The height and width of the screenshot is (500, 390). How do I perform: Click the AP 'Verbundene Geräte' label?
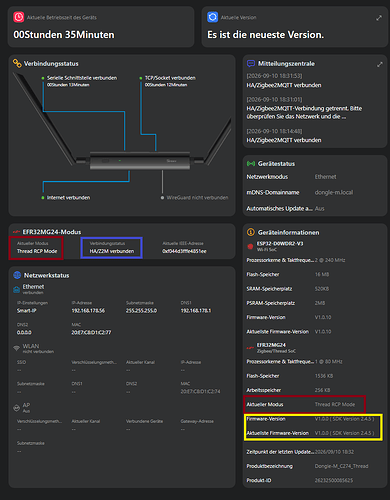(144, 421)
